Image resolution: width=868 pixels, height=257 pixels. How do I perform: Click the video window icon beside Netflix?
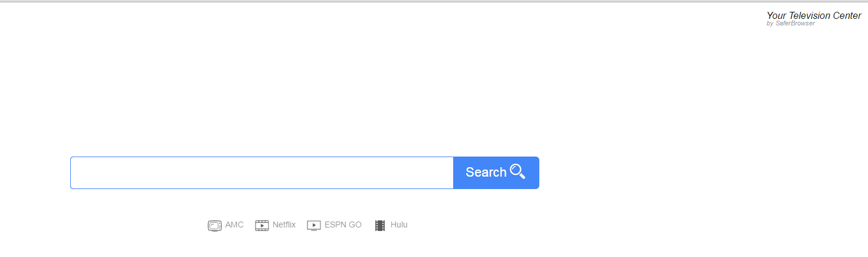(262, 226)
